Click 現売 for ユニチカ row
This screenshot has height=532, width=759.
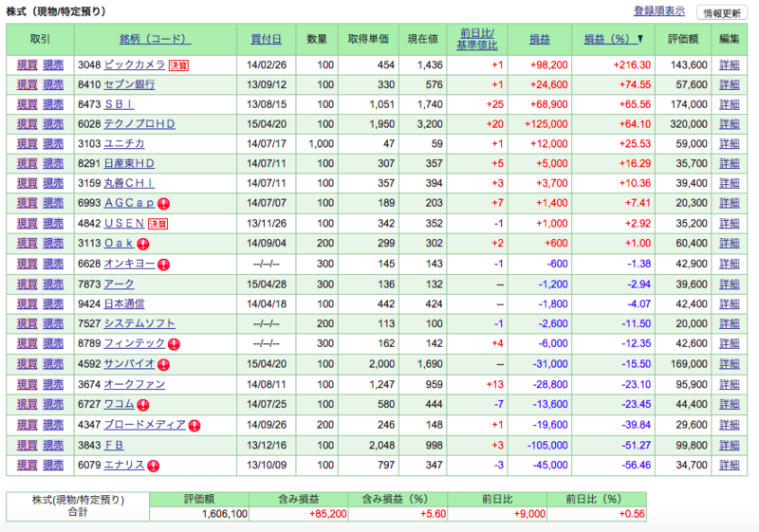coord(53,143)
